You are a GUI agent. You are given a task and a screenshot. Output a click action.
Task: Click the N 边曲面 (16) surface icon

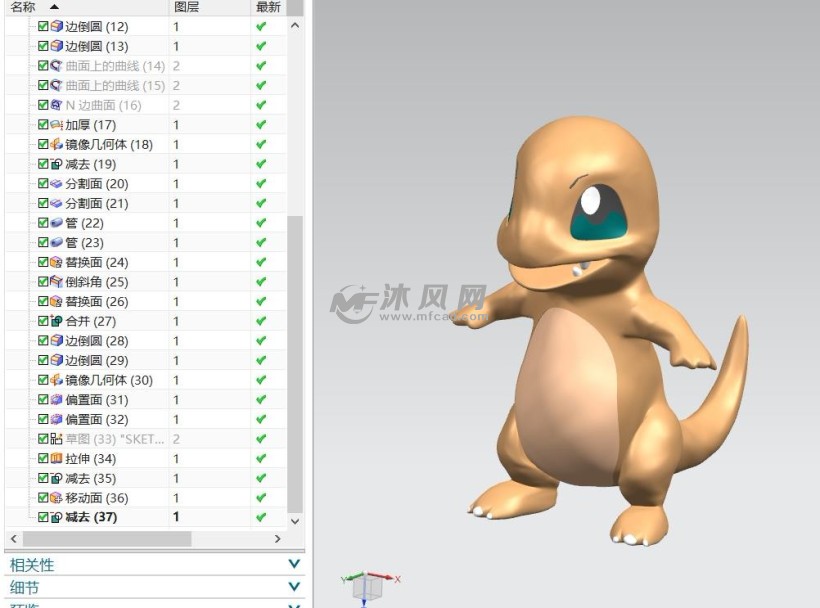click(56, 105)
